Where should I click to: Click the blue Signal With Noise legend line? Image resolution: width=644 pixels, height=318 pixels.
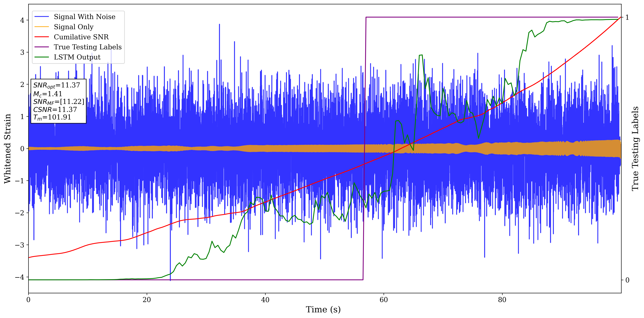coord(42,17)
